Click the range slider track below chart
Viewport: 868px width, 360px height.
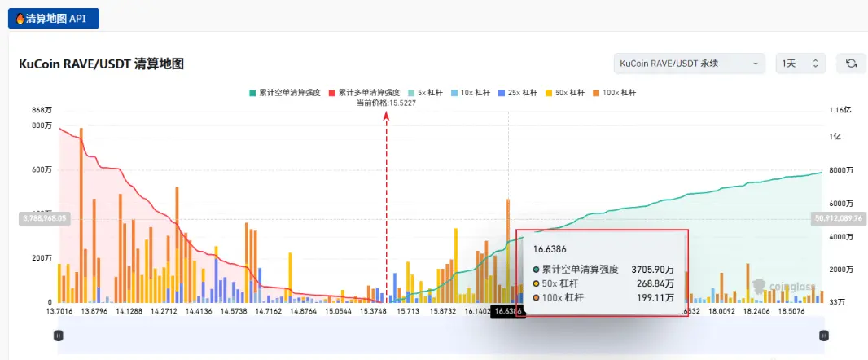click(441, 335)
